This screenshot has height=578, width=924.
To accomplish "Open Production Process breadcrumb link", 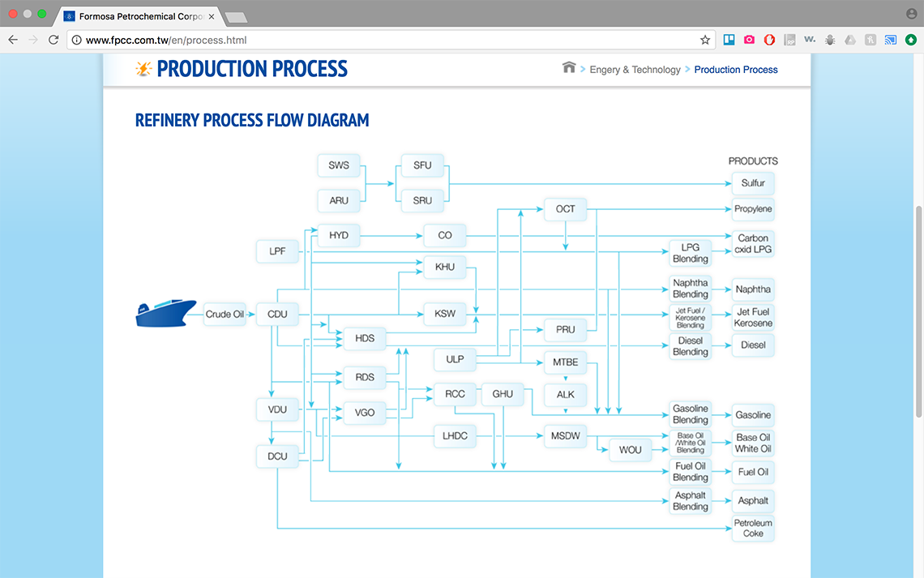I will [x=735, y=70].
